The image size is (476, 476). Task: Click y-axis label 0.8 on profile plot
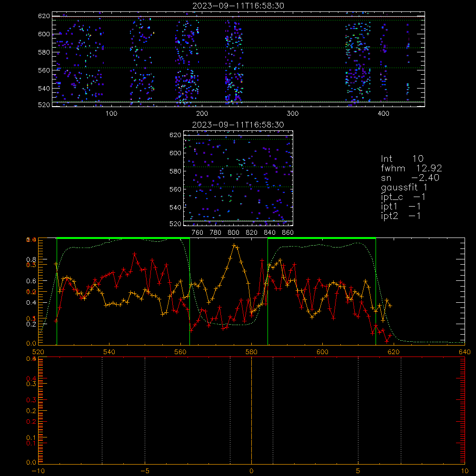pyautogui.click(x=32, y=259)
